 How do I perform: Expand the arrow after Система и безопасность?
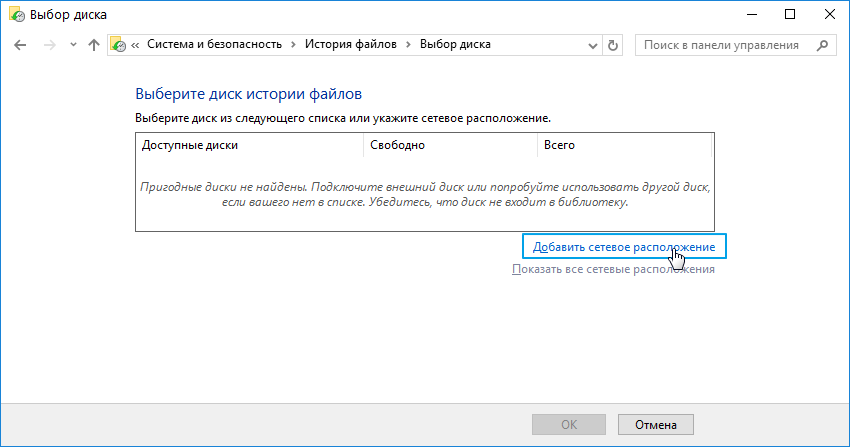click(x=293, y=45)
